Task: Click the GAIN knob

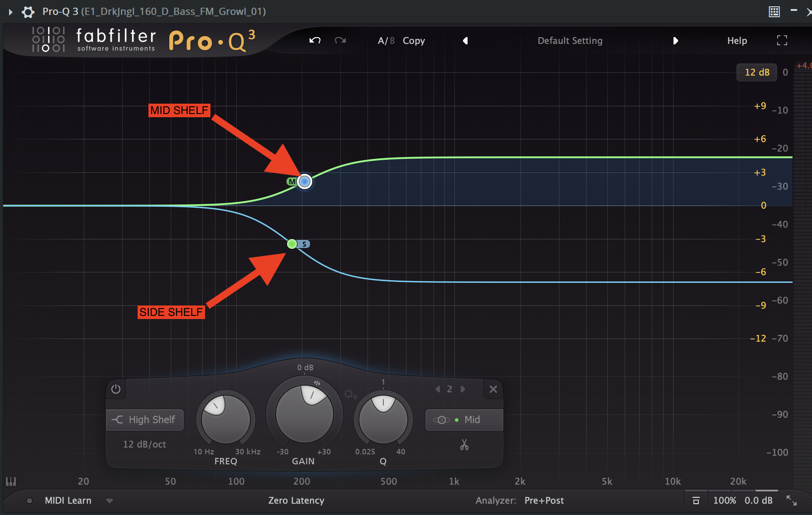Action: tap(304, 414)
